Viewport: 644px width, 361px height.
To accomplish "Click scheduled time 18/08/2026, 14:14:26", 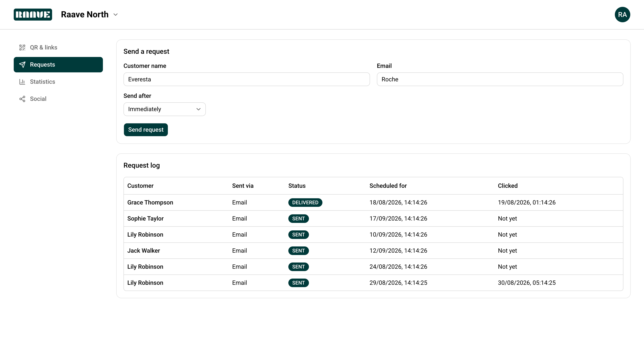I will (x=398, y=203).
